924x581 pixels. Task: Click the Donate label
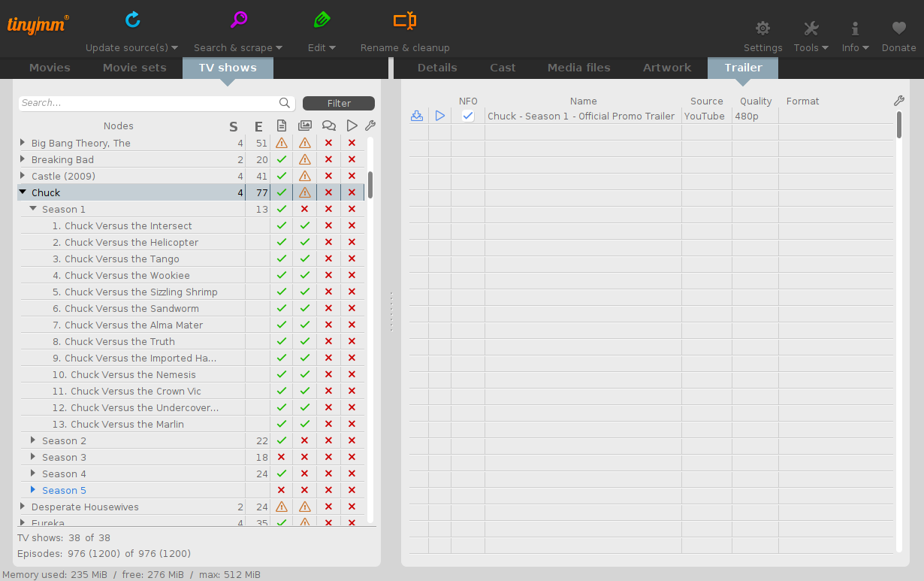tap(899, 47)
